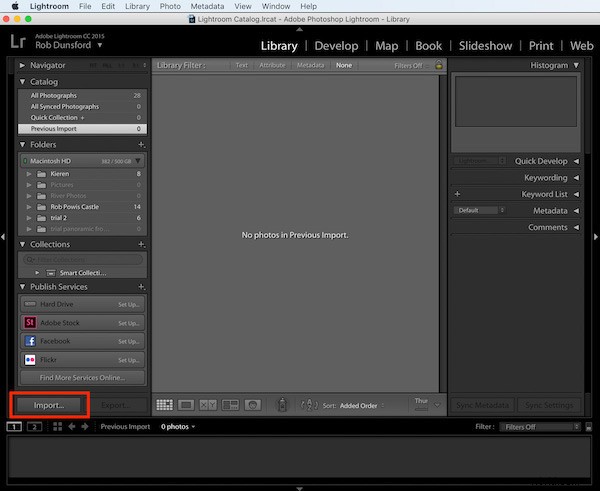
Task: Switch to Grid view in the toolbar
Action: (165, 405)
